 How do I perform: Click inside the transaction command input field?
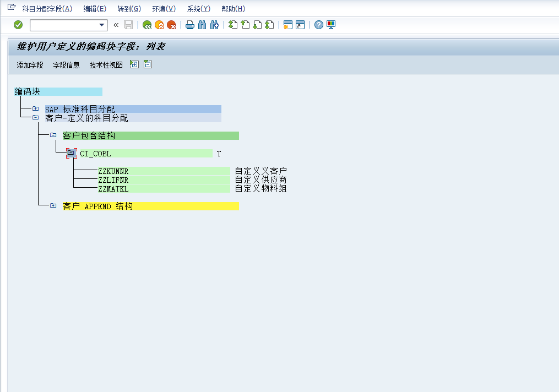[x=63, y=25]
